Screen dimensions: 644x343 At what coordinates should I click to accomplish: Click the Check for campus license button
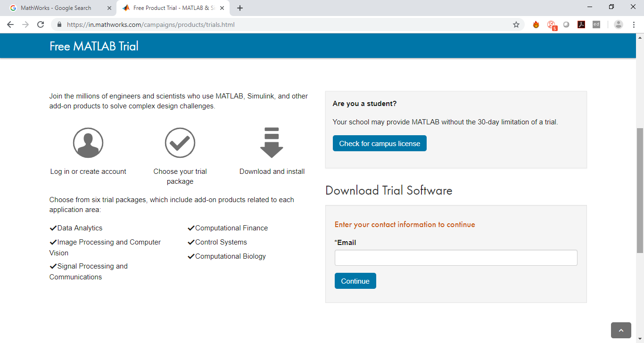[x=380, y=144]
